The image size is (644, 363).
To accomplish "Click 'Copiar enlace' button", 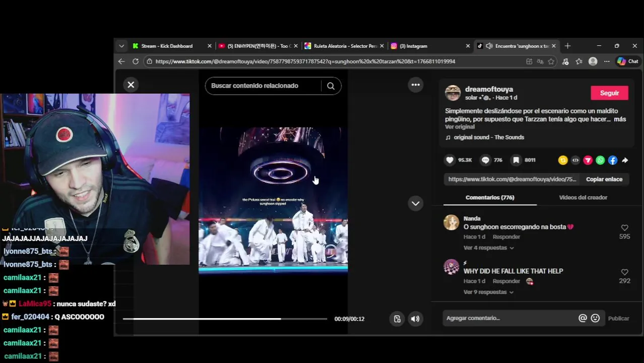I will pyautogui.click(x=604, y=179).
